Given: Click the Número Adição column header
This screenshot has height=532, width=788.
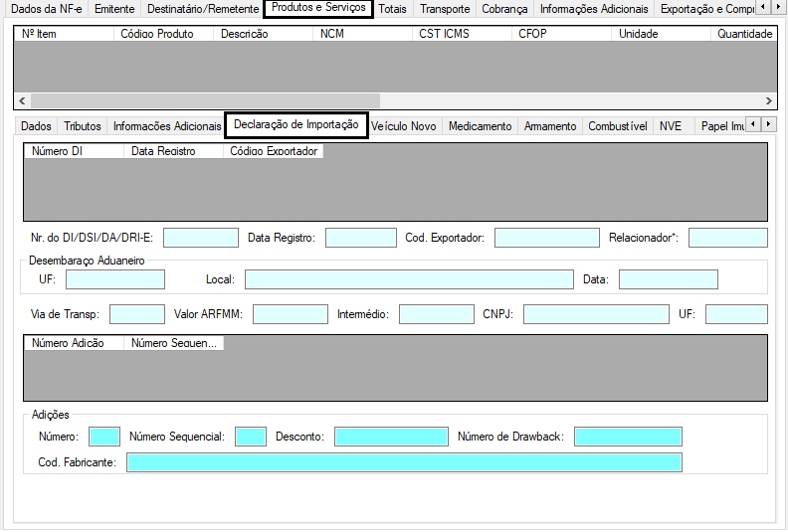Looking at the screenshot, I should pos(74,343).
